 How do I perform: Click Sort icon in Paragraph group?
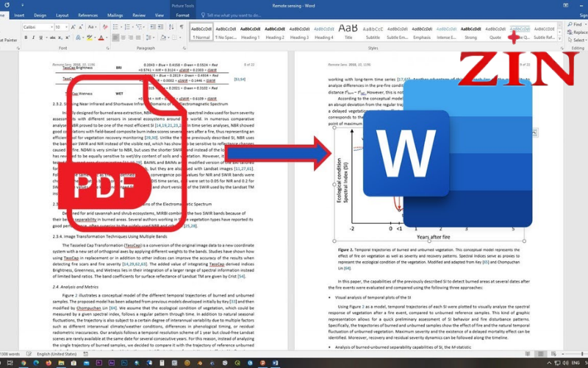click(171, 27)
